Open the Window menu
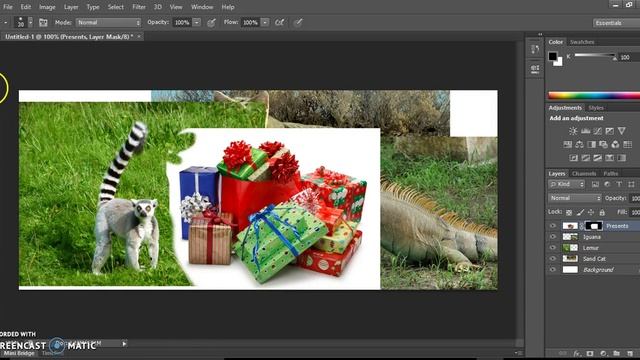Image resolution: width=640 pixels, height=360 pixels. point(202,7)
